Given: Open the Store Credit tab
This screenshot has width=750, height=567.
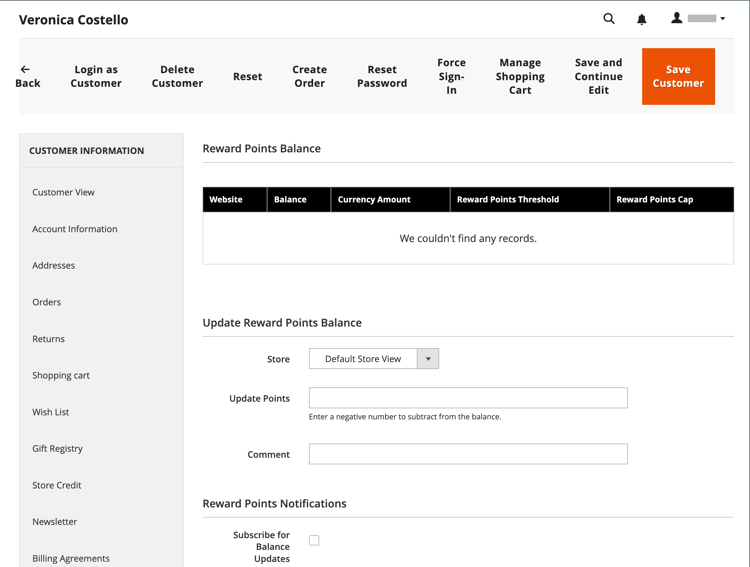Looking at the screenshot, I should (56, 485).
